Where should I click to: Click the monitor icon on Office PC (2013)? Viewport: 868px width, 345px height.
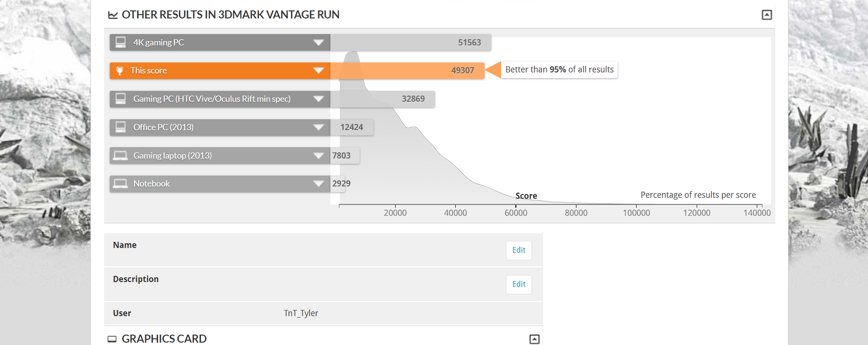(121, 127)
